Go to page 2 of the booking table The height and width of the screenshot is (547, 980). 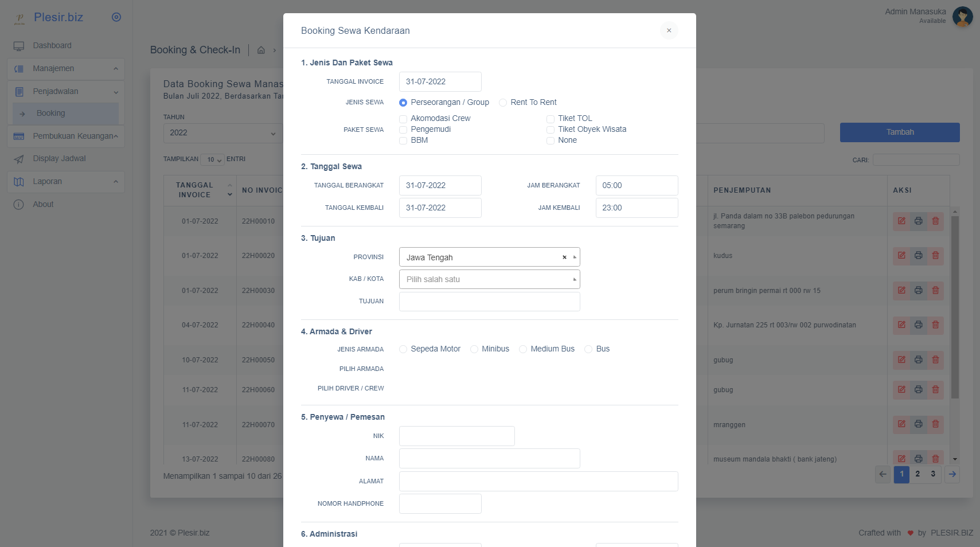click(x=917, y=474)
